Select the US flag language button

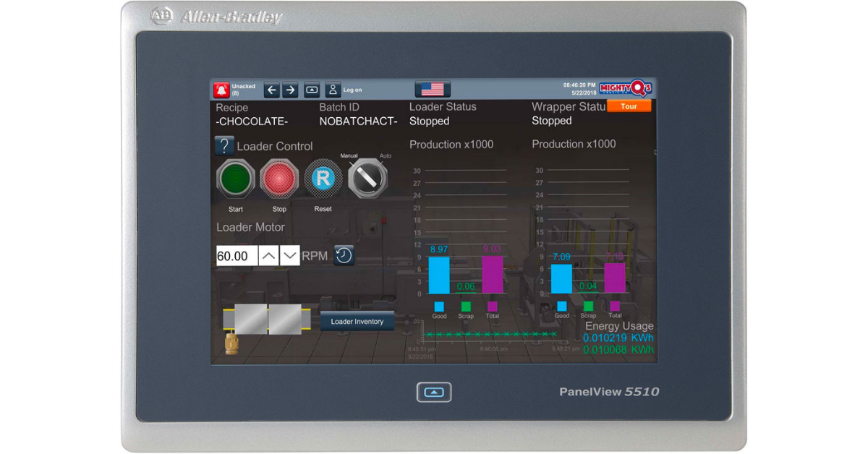click(x=433, y=89)
